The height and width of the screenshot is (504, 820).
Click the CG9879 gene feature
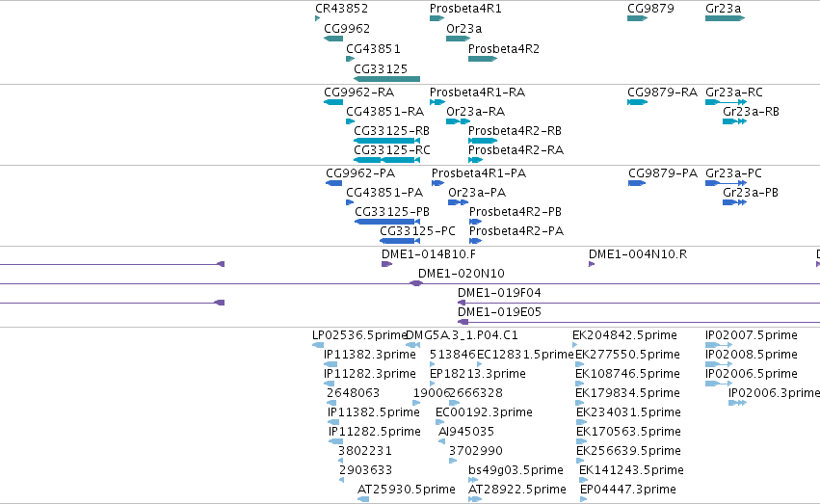pyautogui.click(x=638, y=19)
